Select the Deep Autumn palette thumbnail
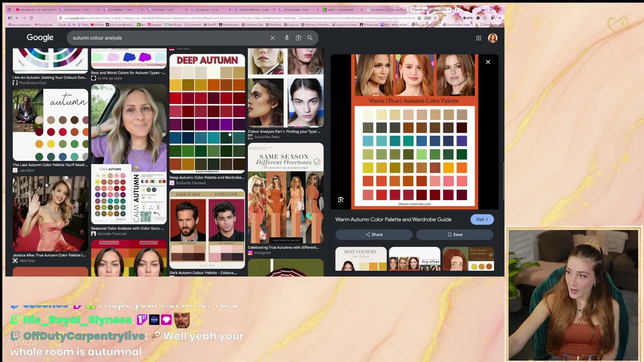The height and width of the screenshot is (362, 644). click(207, 114)
